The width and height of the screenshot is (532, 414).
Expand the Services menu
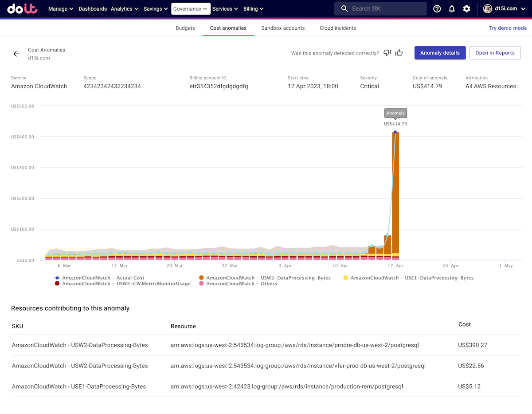tap(225, 9)
